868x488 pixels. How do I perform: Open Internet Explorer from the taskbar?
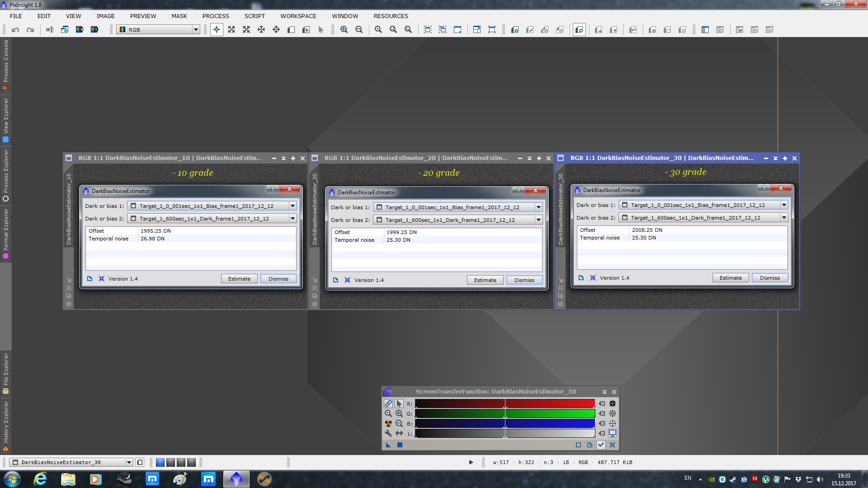coord(40,479)
